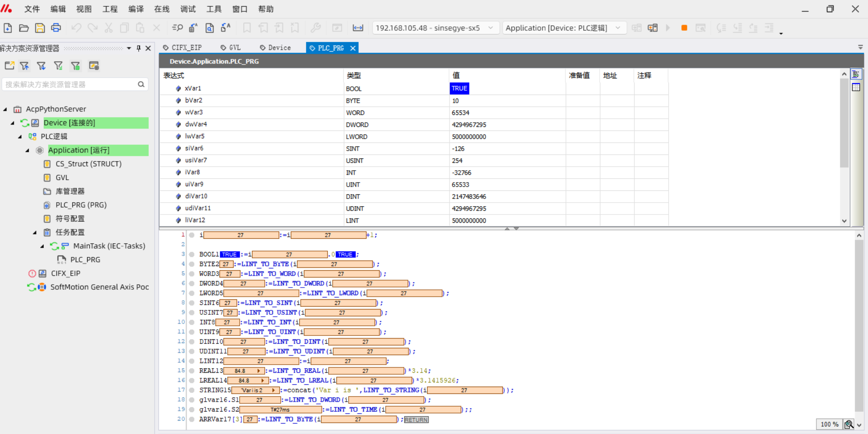Click the new file toolbar icon
Screen dimensions: 868x434
pos(8,28)
